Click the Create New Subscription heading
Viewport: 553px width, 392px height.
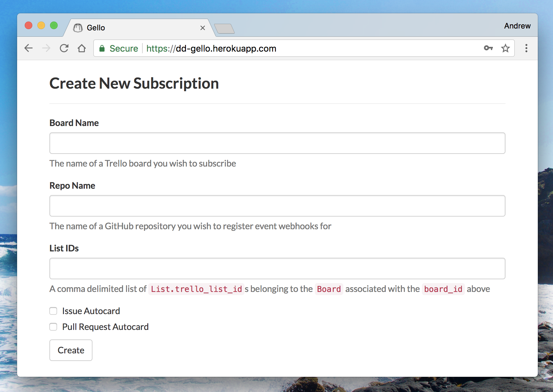134,84
